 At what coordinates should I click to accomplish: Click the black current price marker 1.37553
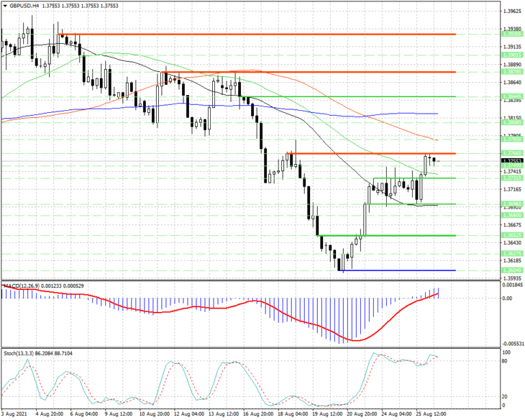click(x=512, y=161)
